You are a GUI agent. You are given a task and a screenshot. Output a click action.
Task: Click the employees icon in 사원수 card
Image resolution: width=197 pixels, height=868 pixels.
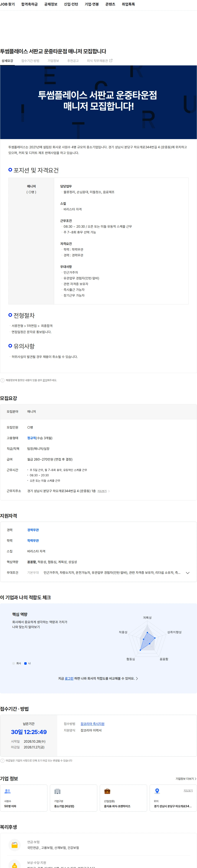click(x=7, y=791)
